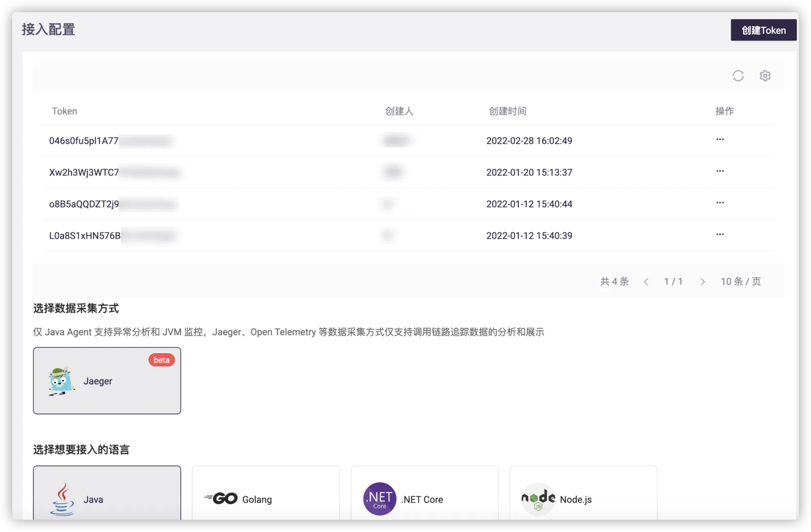Go to next page with right chevron
Screen dimensions: 811x532
pyautogui.click(x=702, y=282)
